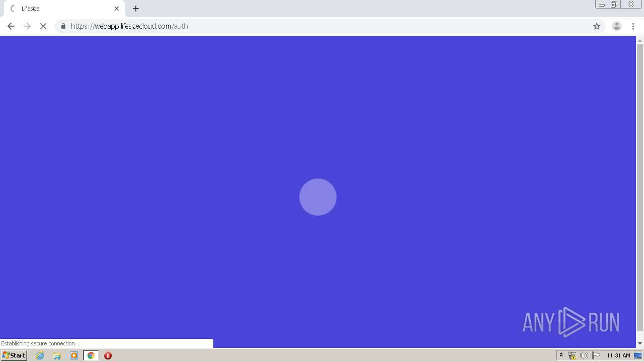This screenshot has height=362, width=644.
Task: Click the page vertical scrollbar down arrow
Action: (640, 343)
